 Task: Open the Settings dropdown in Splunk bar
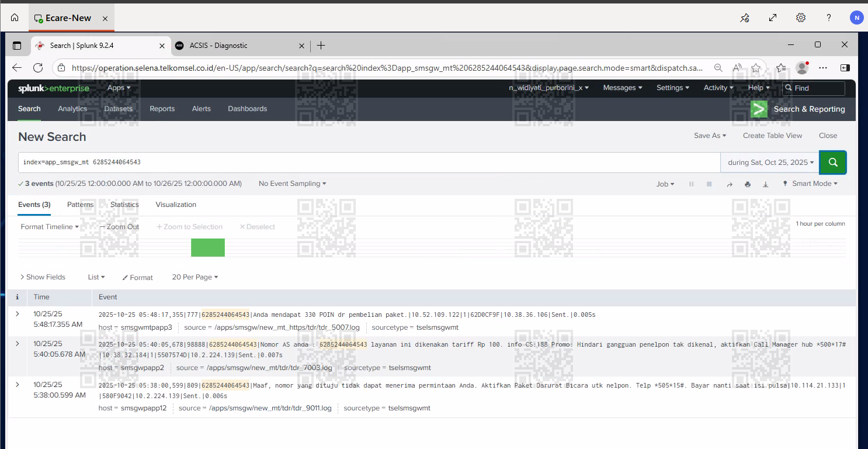tap(673, 88)
